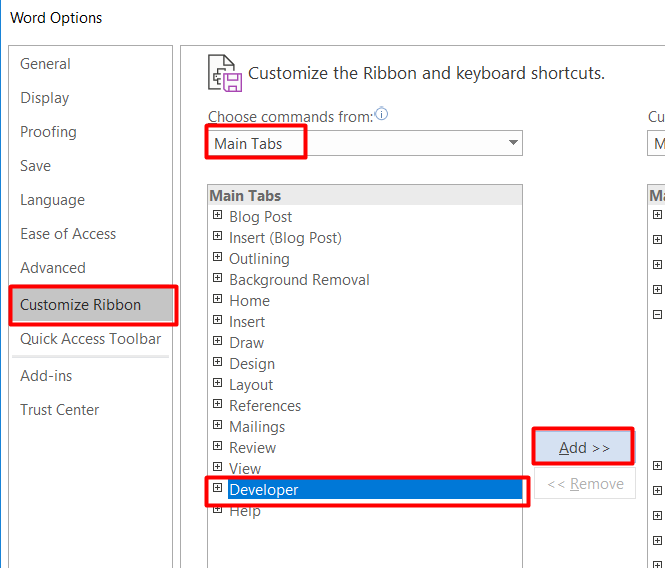Click the Customize Ribbon header icon
The width and height of the screenshot is (665, 568).
point(225,73)
